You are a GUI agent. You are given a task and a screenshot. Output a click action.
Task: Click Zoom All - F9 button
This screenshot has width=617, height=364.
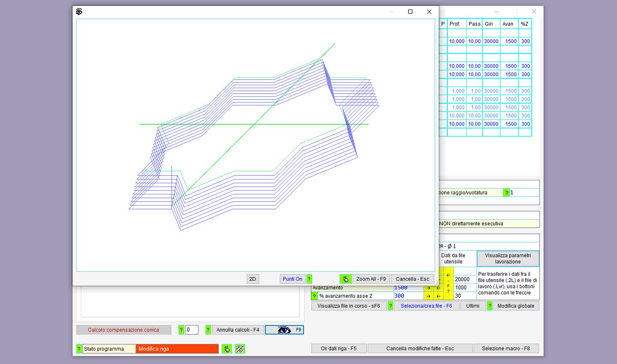(x=371, y=279)
